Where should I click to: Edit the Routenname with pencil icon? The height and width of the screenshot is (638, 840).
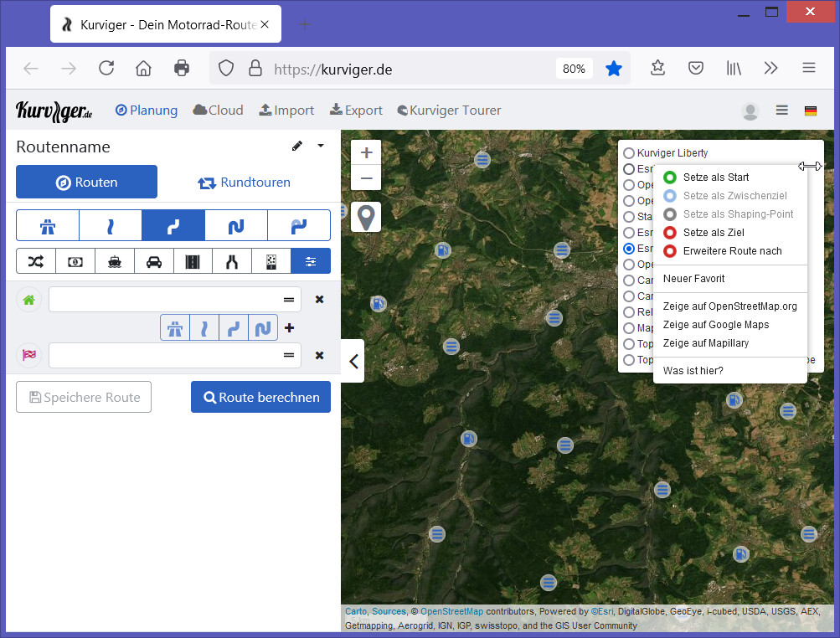tap(297, 146)
